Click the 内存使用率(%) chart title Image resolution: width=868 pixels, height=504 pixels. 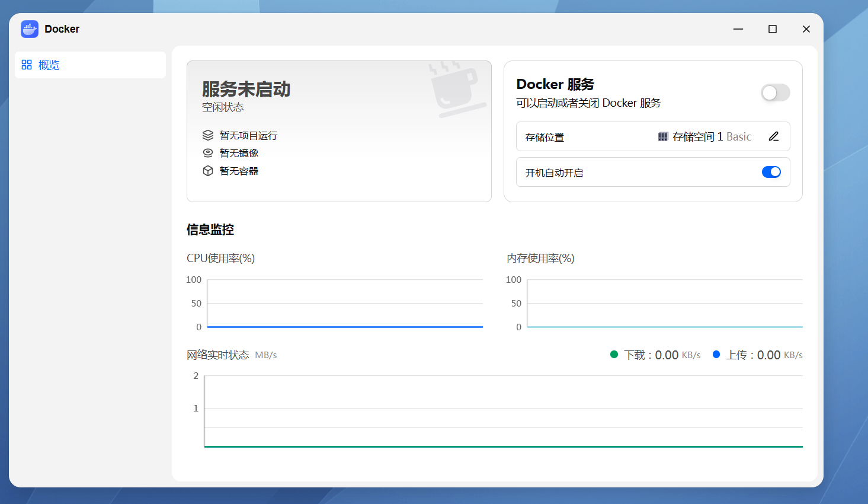tap(540, 258)
